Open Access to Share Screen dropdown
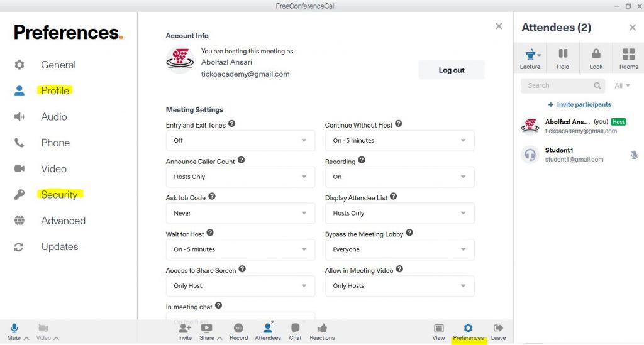The image size is (644, 345). [x=240, y=286]
